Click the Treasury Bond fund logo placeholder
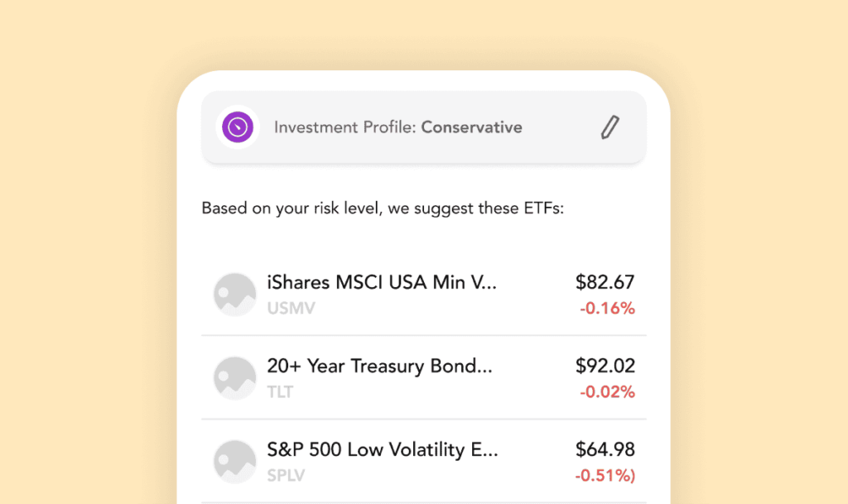The height and width of the screenshot is (504, 848). pyautogui.click(x=234, y=377)
